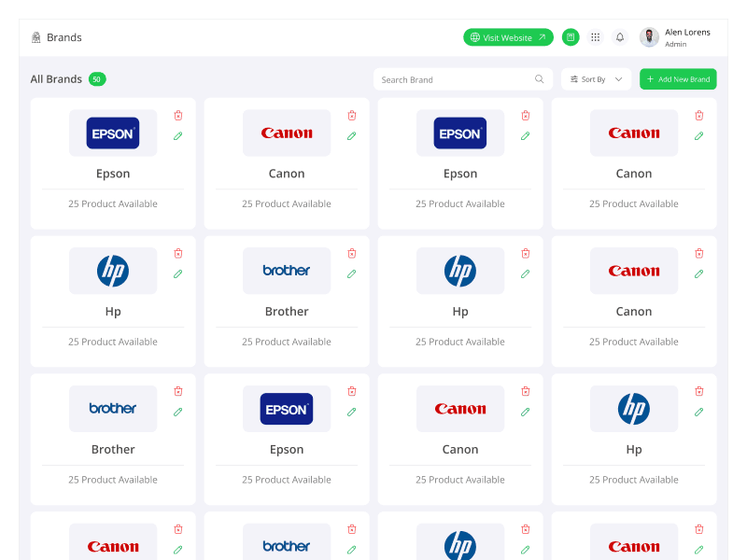Open the hp logo in third row
The height and width of the screenshot is (560, 747).
tap(634, 409)
